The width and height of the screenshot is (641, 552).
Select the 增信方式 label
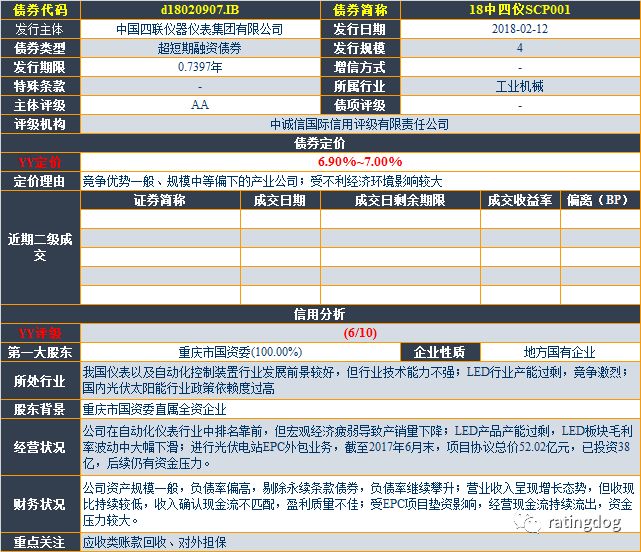[x=360, y=67]
